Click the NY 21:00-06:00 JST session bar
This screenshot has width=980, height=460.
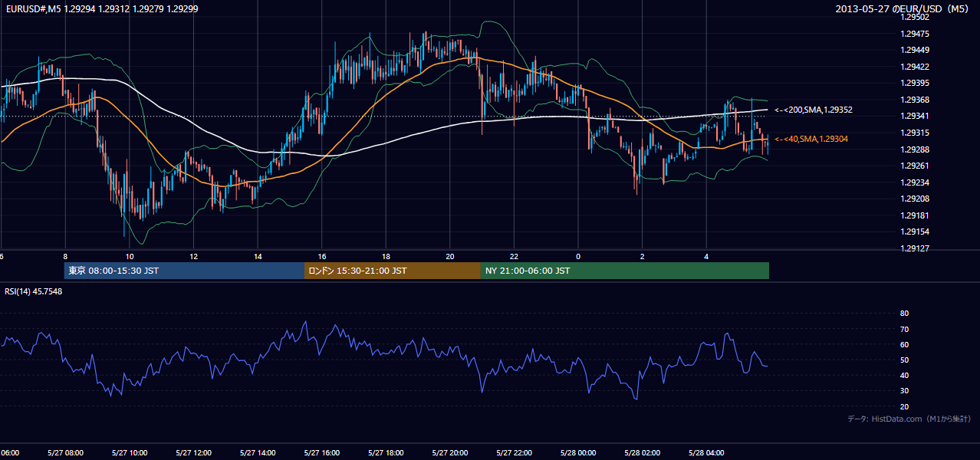pos(625,271)
